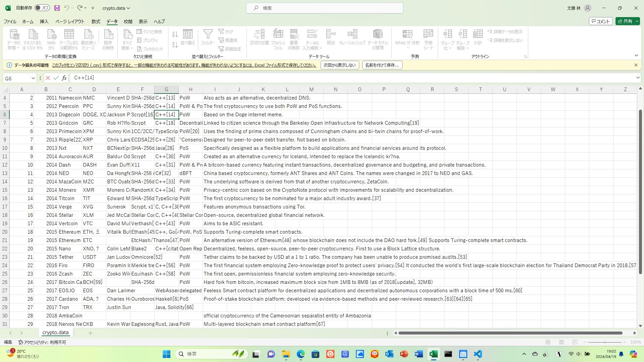The height and width of the screenshot is (362, 644).
Task: Click the save icon in title bar
Action: 57,8
